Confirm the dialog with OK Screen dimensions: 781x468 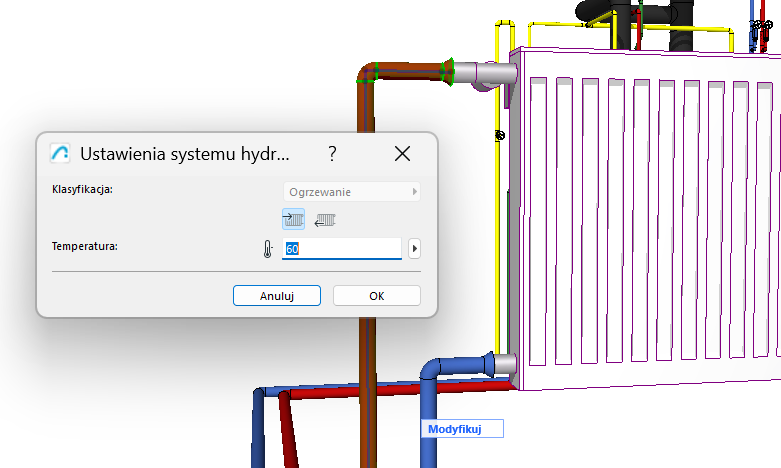coord(377,296)
